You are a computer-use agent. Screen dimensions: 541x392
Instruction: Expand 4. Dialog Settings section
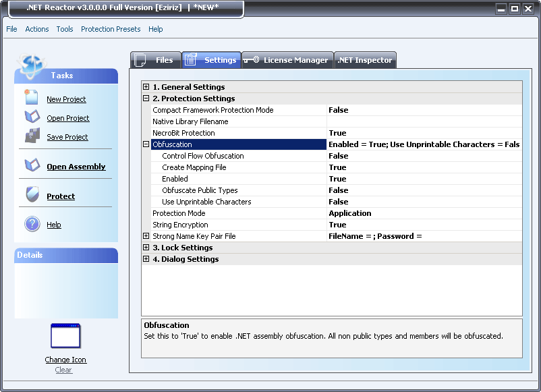pos(146,259)
